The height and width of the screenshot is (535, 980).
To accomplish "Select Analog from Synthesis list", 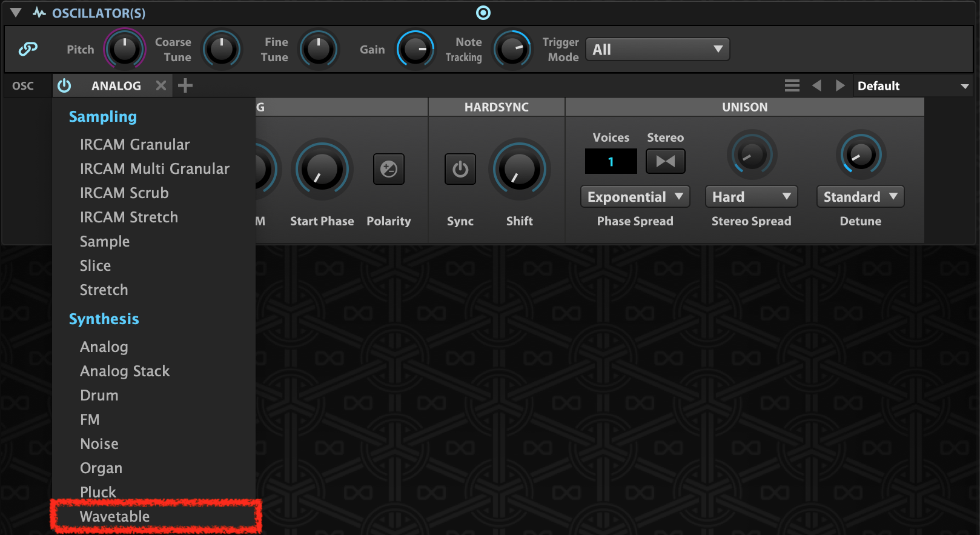I will (x=154, y=347).
